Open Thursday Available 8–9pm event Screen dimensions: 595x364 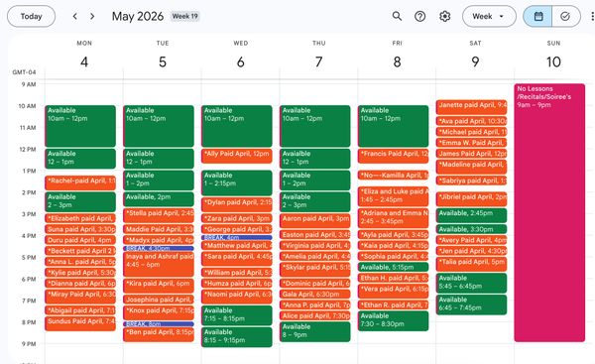pos(315,331)
